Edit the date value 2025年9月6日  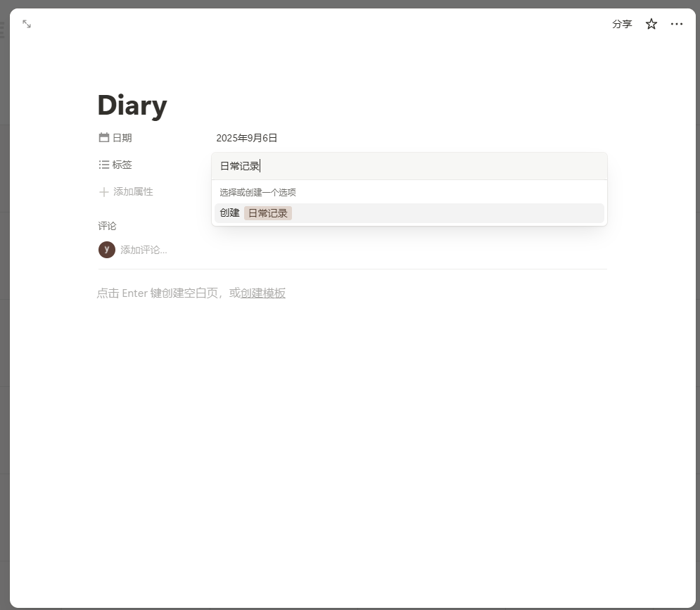[247, 138]
